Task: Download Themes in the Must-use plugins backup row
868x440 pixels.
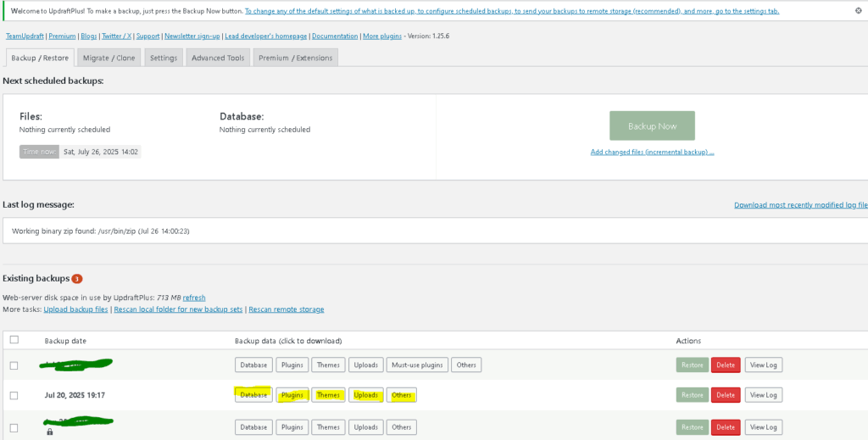Action: 328,365
